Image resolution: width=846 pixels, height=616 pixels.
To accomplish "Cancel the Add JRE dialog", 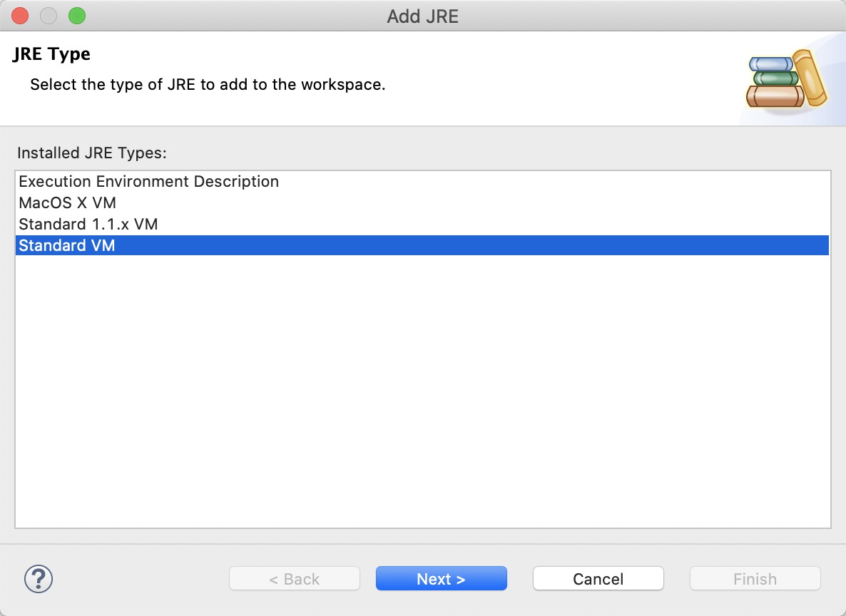I will point(598,579).
